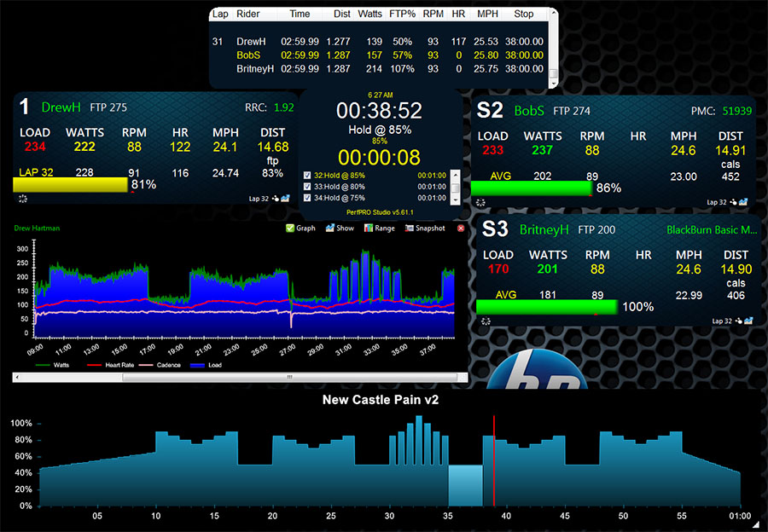Click the BlackBurn Basic M... trainer label
Screen dimensions: 768x532
point(712,230)
